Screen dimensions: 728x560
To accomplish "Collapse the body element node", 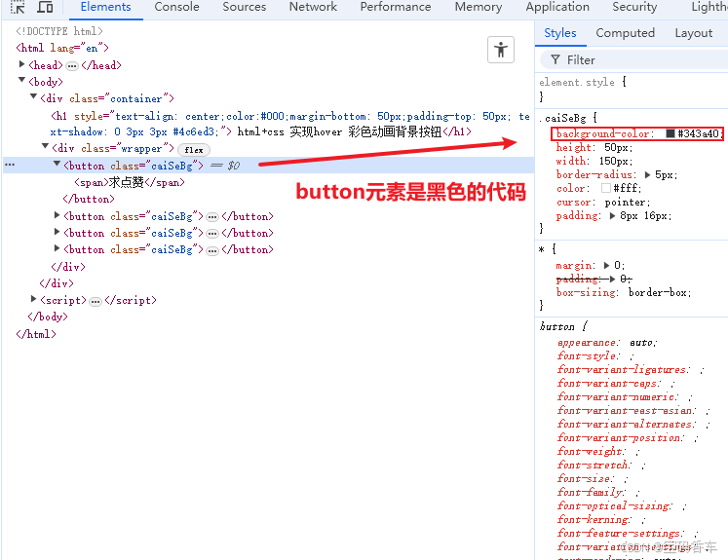I will [x=21, y=81].
